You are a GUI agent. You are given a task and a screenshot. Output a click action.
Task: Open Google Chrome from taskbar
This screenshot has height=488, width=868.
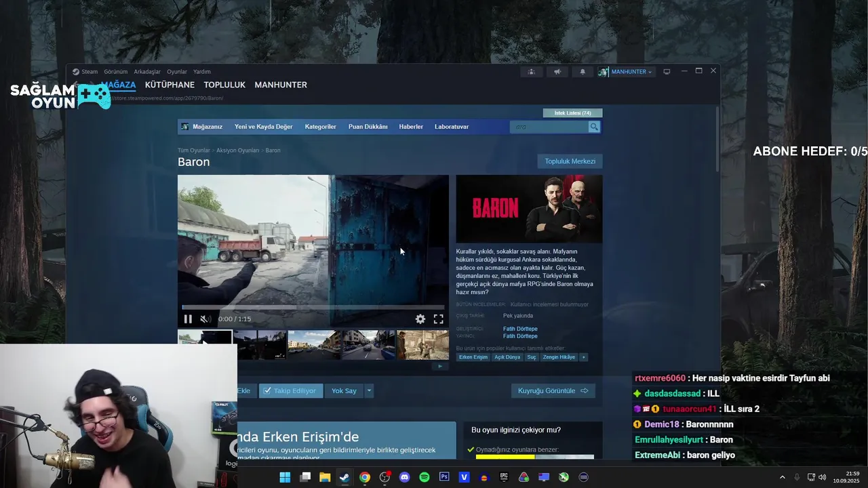pos(365,477)
